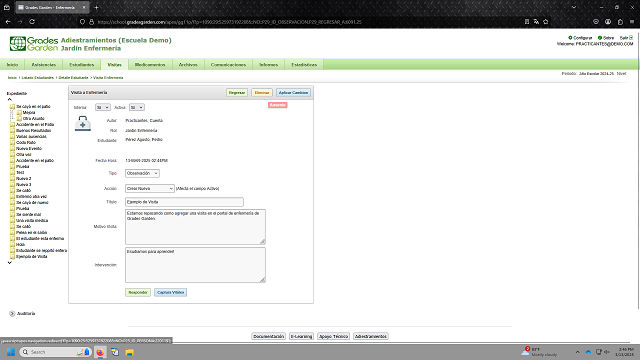Open the Estadísticas tab

[x=304, y=64]
